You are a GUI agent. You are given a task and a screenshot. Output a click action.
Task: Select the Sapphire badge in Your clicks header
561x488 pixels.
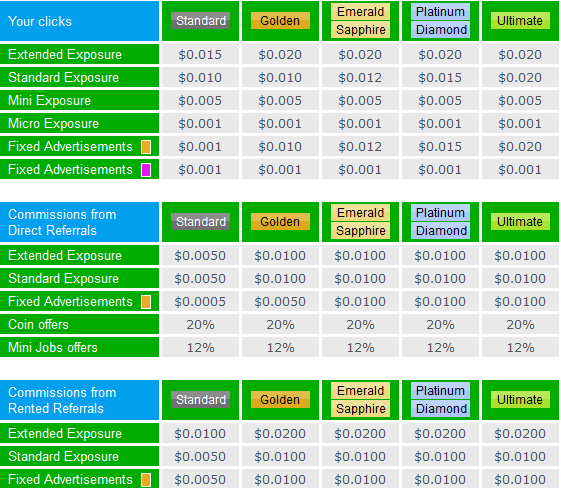point(360,30)
